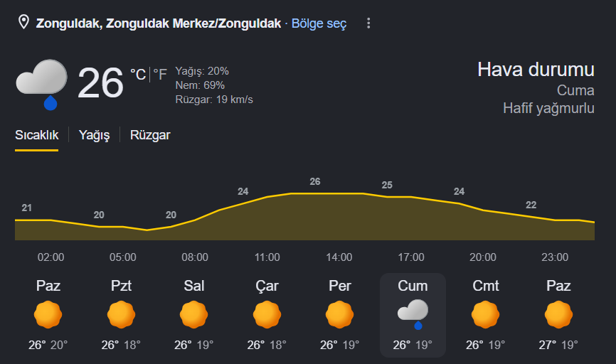The image size is (616, 364).
Task: Select Friday's rain cloud forecast icon
Action: (x=413, y=314)
